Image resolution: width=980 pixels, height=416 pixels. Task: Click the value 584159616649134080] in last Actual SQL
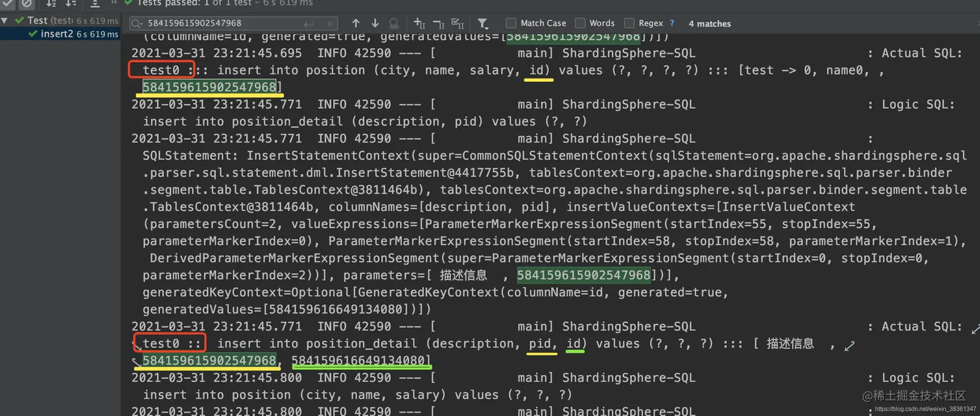(361, 360)
